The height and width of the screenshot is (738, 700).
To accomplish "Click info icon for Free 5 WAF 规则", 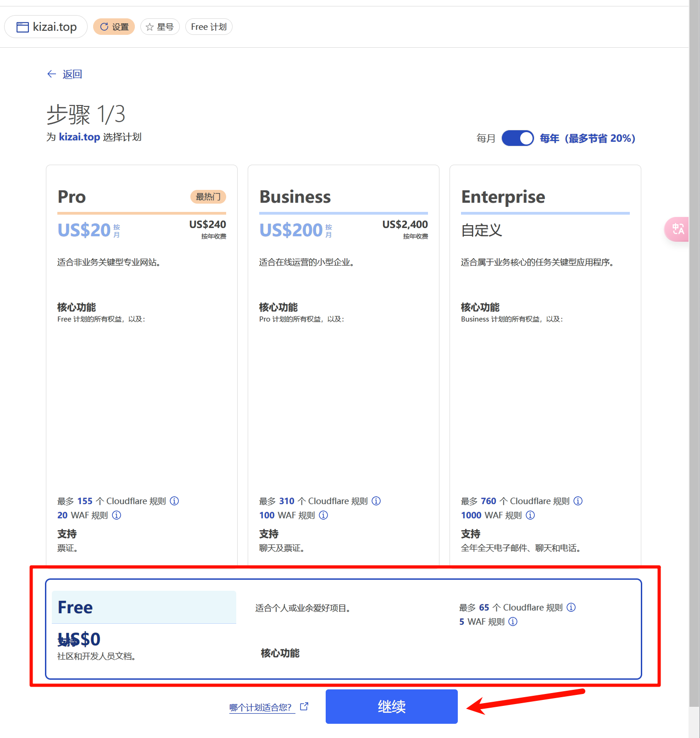I will [x=513, y=621].
